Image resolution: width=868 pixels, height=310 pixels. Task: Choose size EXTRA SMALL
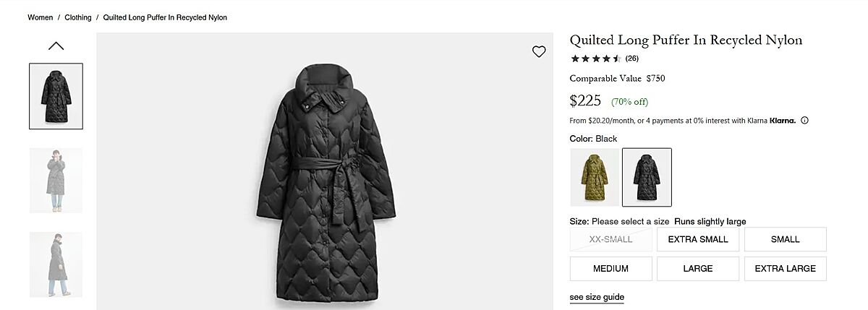point(698,239)
